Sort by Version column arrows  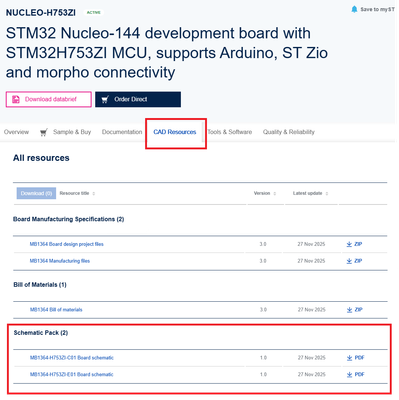275,194
